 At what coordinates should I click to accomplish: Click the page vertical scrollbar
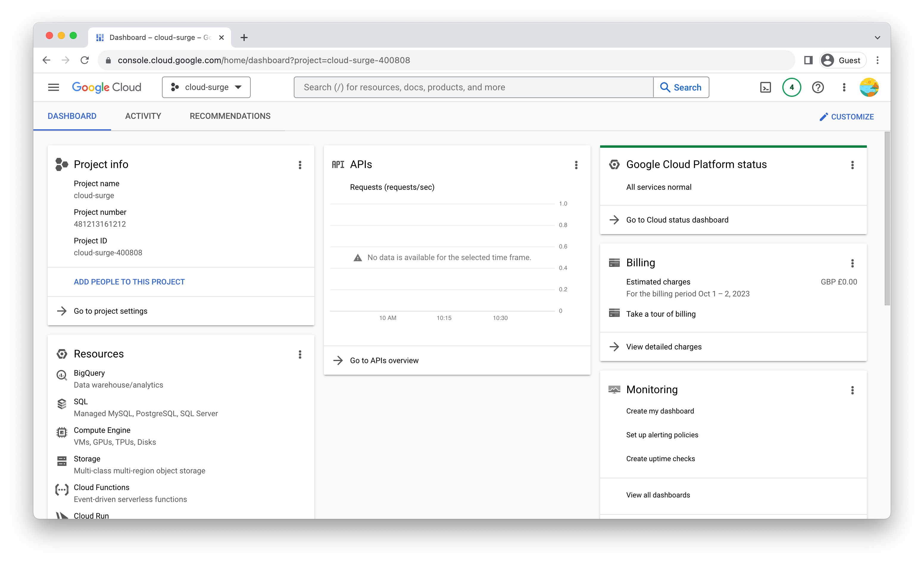(x=887, y=218)
